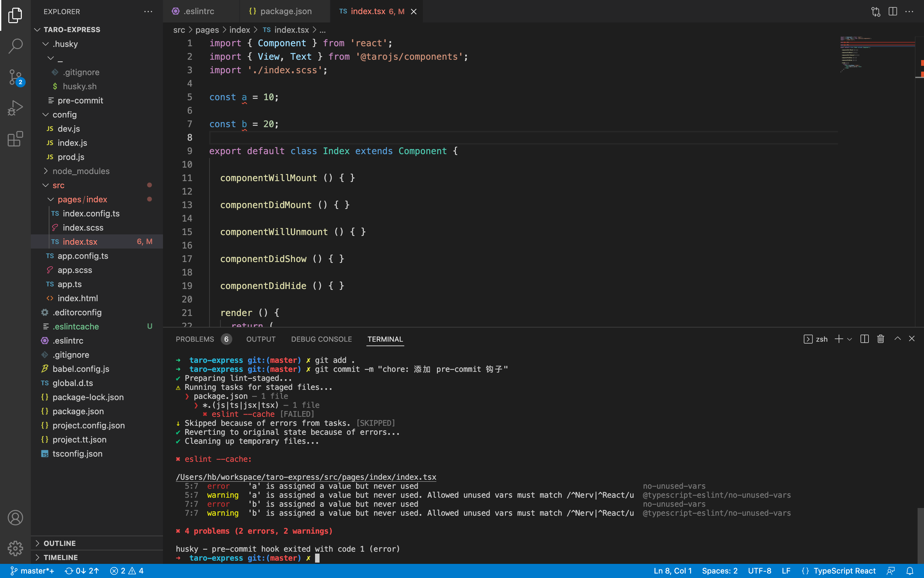Collapse the pages/index folder
Viewport: 924px width, 578px height.
97,199
